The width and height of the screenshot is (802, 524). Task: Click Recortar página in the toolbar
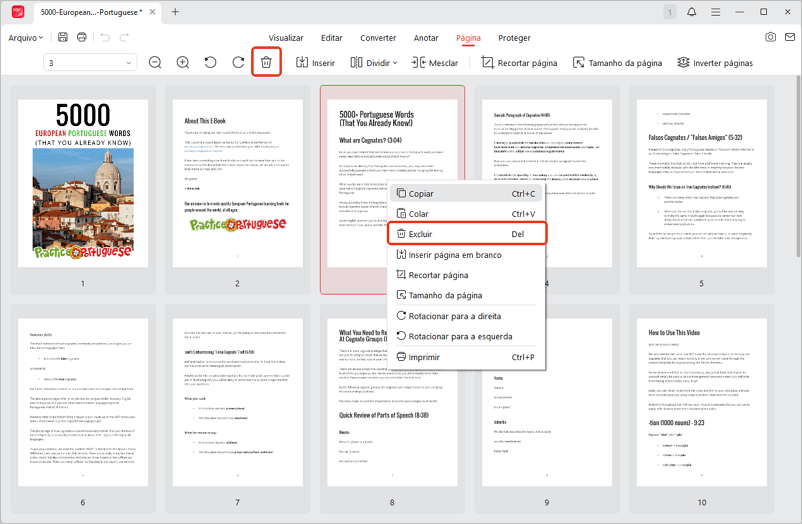(x=519, y=63)
